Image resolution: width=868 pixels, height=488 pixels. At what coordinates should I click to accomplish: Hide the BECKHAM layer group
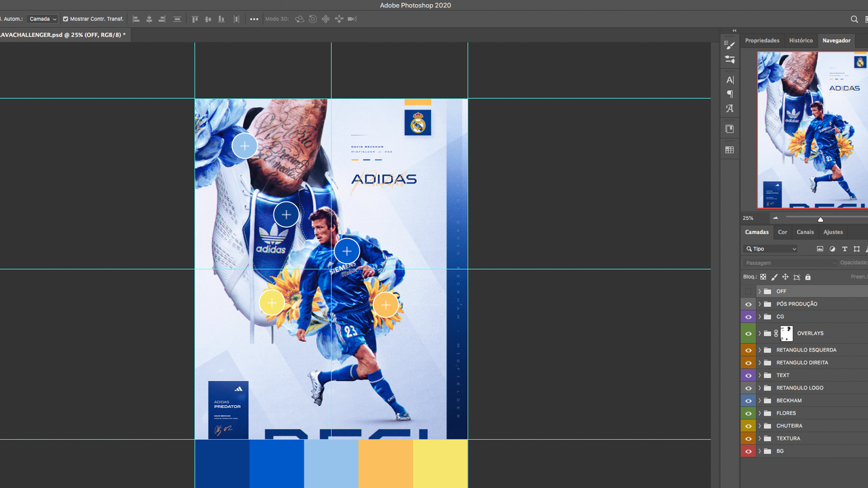(748, 401)
